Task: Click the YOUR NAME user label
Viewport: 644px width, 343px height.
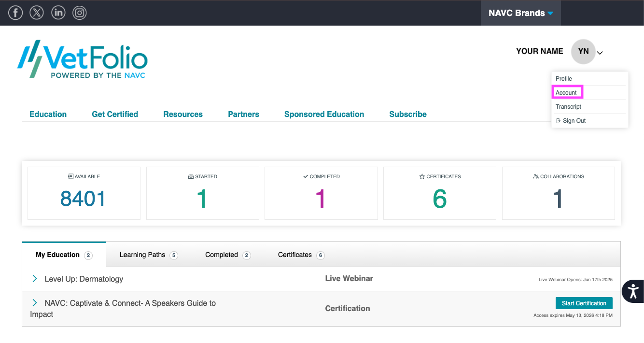Action: click(x=540, y=51)
